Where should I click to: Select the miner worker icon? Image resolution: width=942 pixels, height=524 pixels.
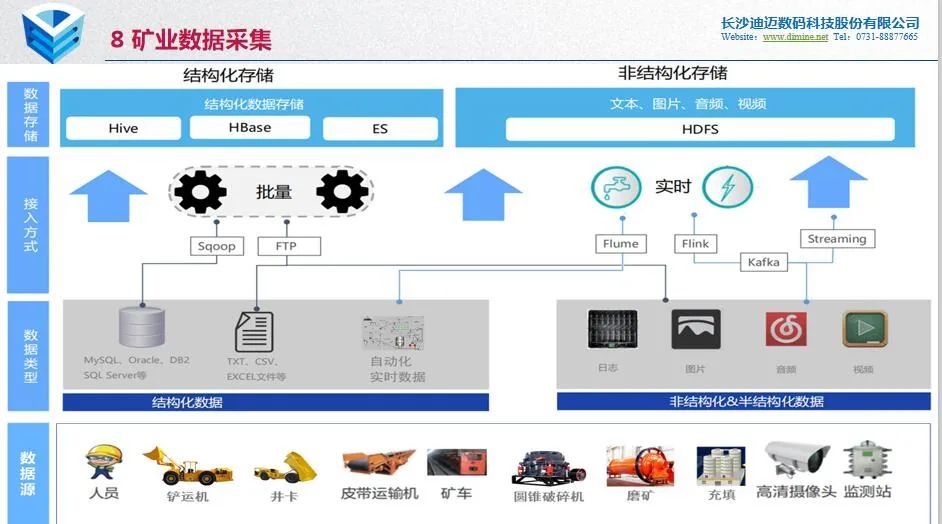click(103, 463)
